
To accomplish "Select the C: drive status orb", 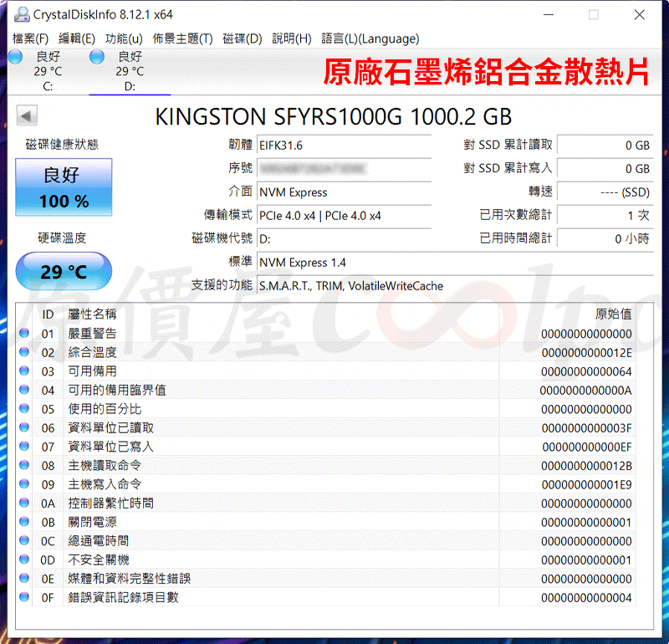I will [x=15, y=57].
